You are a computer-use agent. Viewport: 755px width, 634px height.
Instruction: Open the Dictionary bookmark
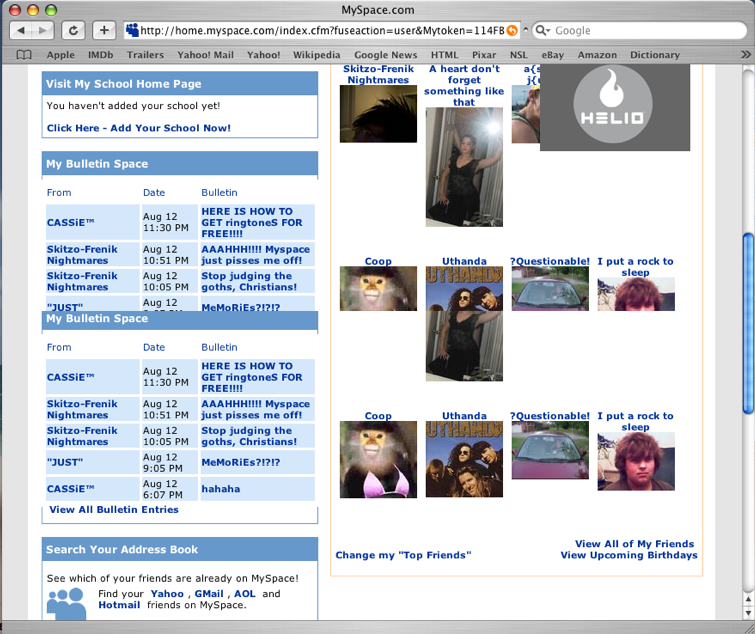[x=655, y=55]
